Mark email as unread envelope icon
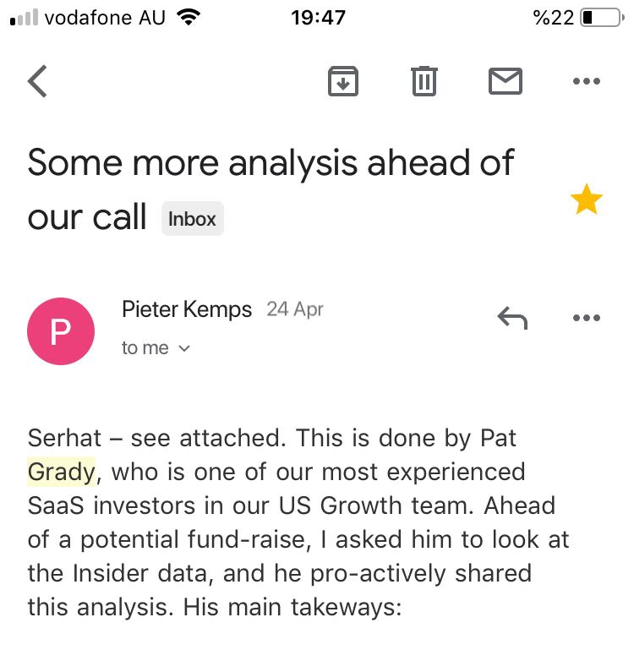Viewport: 634px width, 672px height. pos(506,81)
